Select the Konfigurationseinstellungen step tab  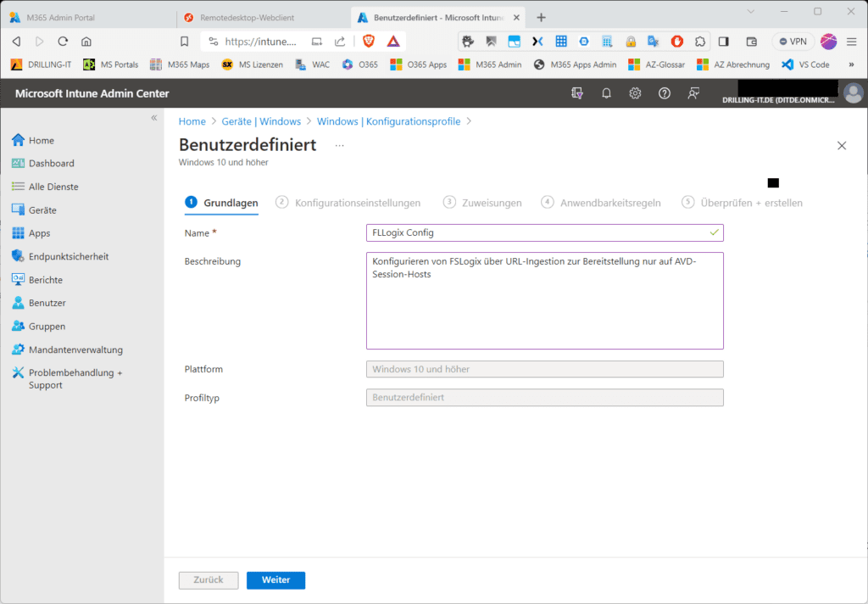(348, 203)
